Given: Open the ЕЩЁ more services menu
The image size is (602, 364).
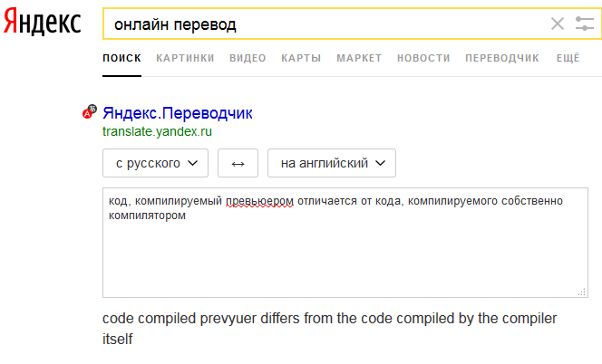Looking at the screenshot, I should pyautogui.click(x=568, y=58).
